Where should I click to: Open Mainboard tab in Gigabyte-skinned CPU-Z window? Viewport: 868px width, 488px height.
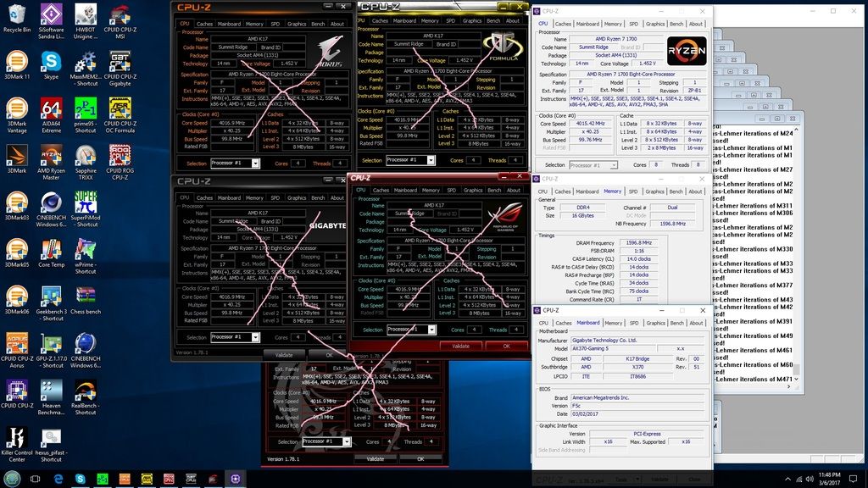(x=229, y=198)
